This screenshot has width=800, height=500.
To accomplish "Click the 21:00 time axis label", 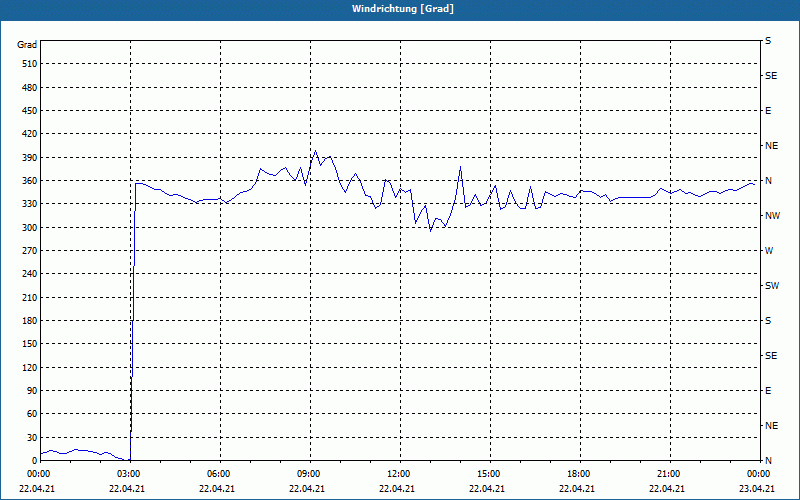I will coord(667,474).
